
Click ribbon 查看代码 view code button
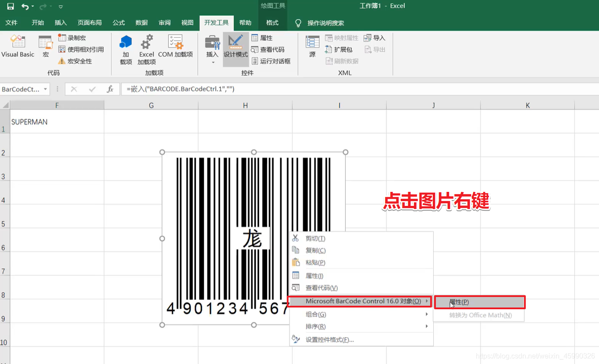[267, 49]
